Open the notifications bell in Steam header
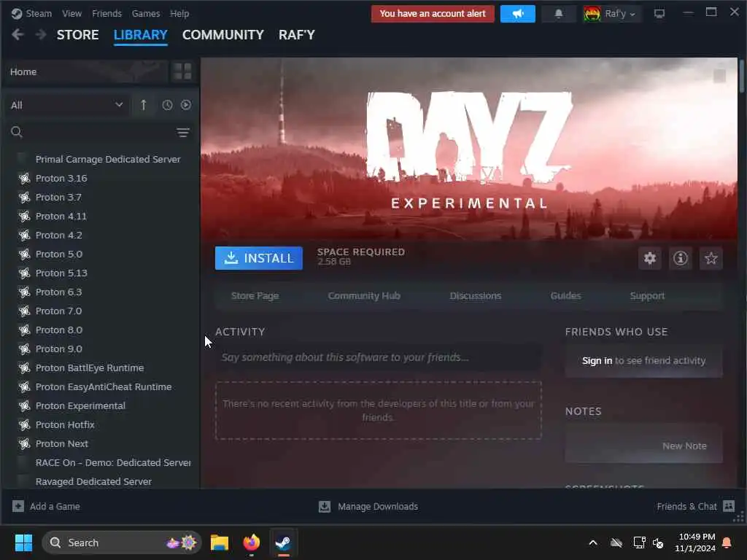This screenshot has width=747, height=560. coord(558,14)
